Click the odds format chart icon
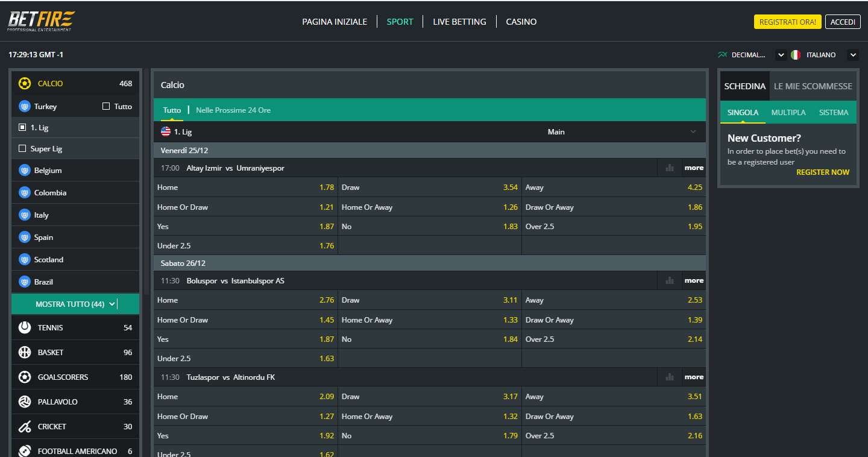 click(723, 55)
